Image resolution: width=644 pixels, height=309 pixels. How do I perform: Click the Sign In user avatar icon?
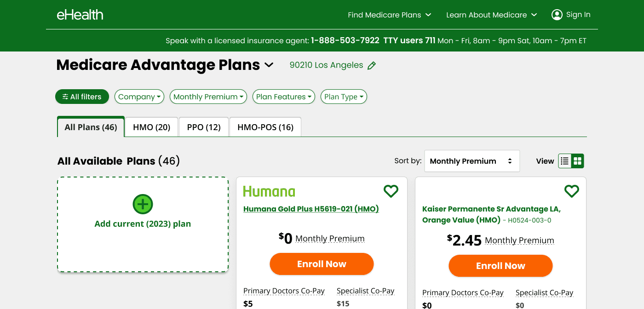click(x=557, y=15)
